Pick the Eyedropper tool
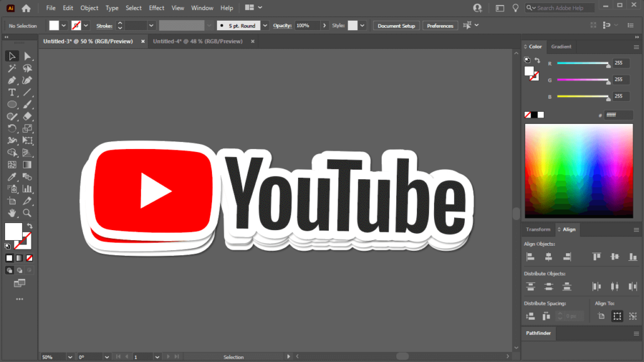644x362 pixels. 11,177
